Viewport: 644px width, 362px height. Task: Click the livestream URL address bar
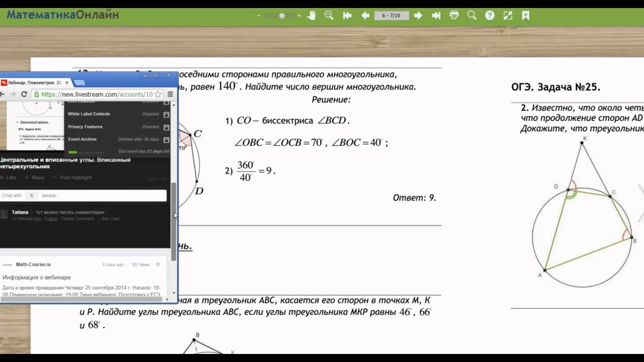point(97,94)
